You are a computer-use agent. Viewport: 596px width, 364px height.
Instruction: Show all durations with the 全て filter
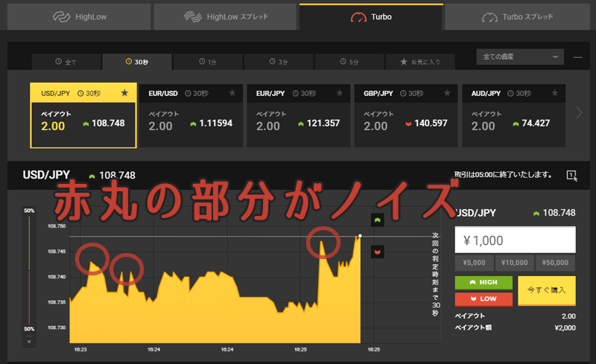(x=66, y=62)
